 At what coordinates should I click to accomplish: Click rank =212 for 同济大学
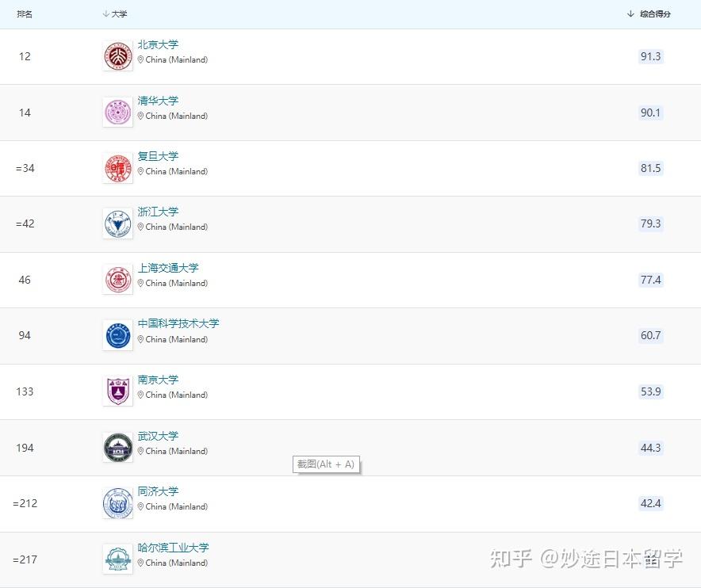tap(25, 503)
